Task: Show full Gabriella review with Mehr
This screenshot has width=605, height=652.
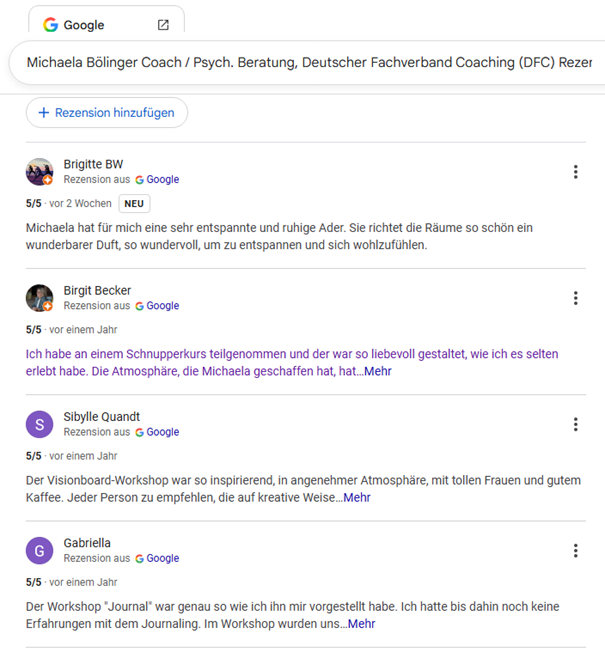Action: pos(361,623)
